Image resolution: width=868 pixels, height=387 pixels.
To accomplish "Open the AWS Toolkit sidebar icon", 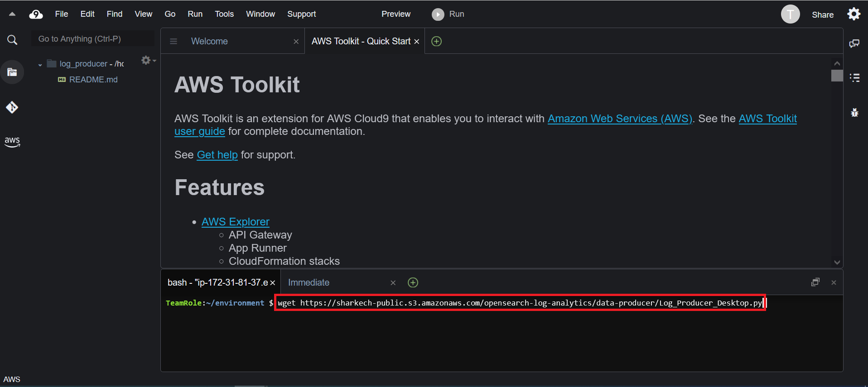I will pos(12,142).
